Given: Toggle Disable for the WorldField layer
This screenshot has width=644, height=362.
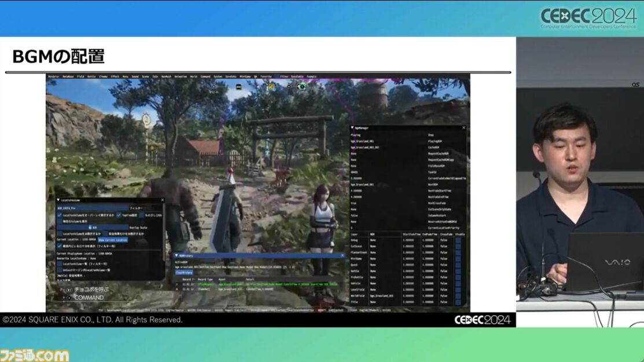Looking at the screenshot, I should pyautogui.click(x=458, y=296).
